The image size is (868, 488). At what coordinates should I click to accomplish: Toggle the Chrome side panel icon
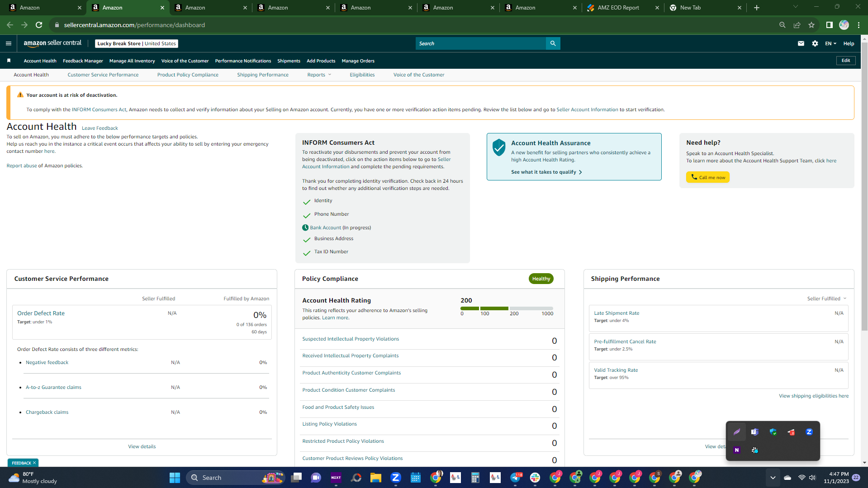pyautogui.click(x=829, y=25)
